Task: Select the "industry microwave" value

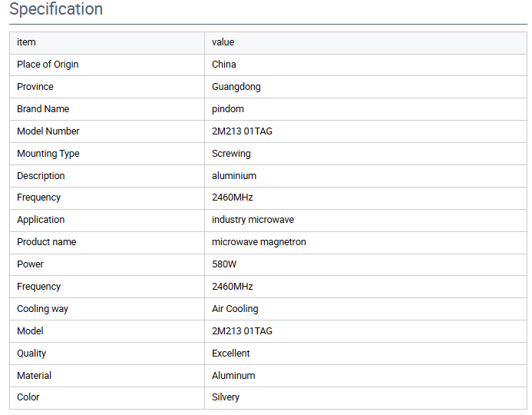Action: point(253,220)
